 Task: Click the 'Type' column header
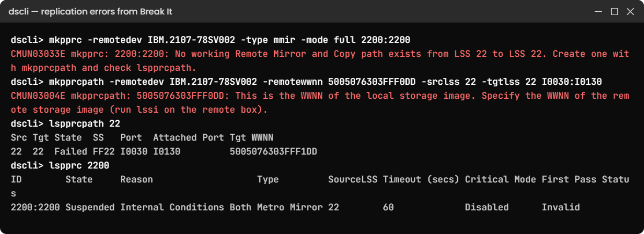[268, 180]
